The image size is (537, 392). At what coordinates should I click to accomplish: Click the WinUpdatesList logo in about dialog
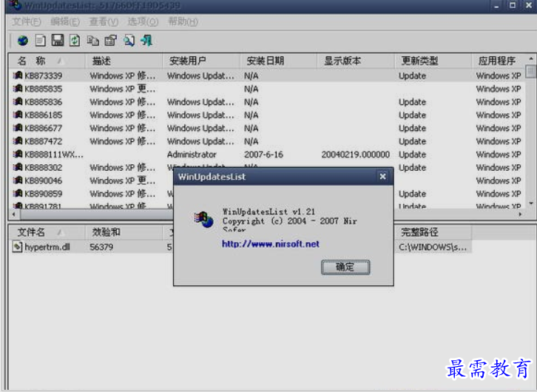pos(203,220)
